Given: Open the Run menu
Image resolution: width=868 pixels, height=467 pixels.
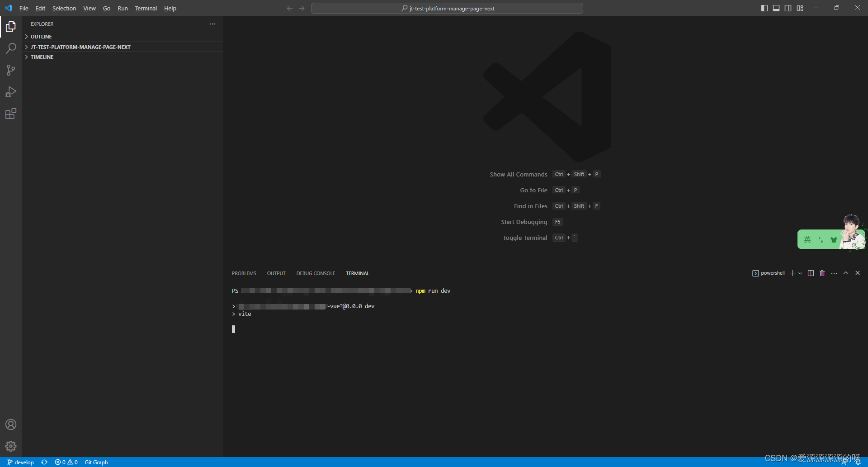Looking at the screenshot, I should click(x=123, y=8).
